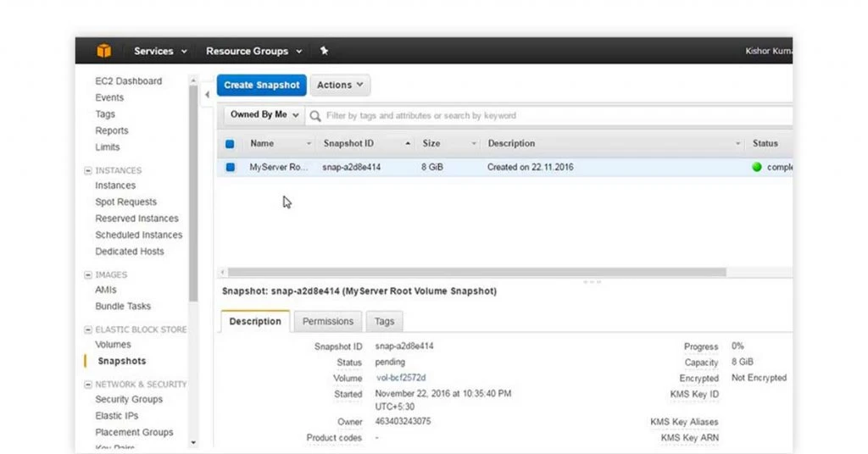Click the Size column header label
868x454 pixels.
click(431, 144)
